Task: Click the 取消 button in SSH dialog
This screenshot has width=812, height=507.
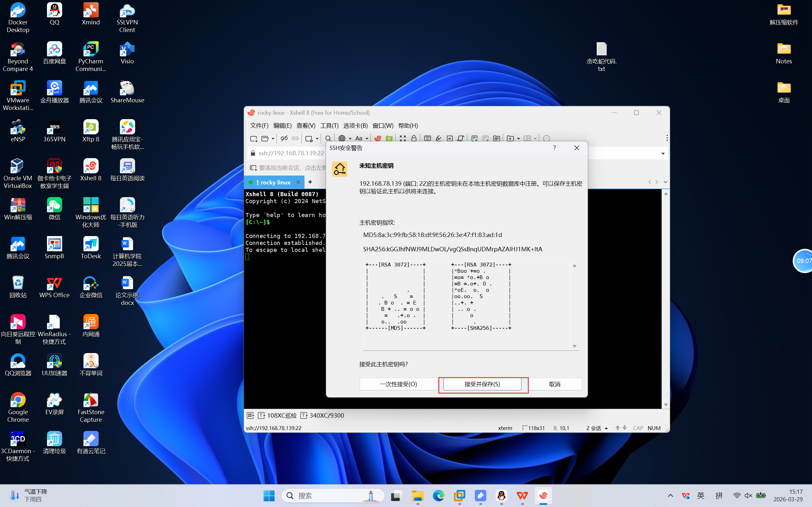Action: point(554,384)
